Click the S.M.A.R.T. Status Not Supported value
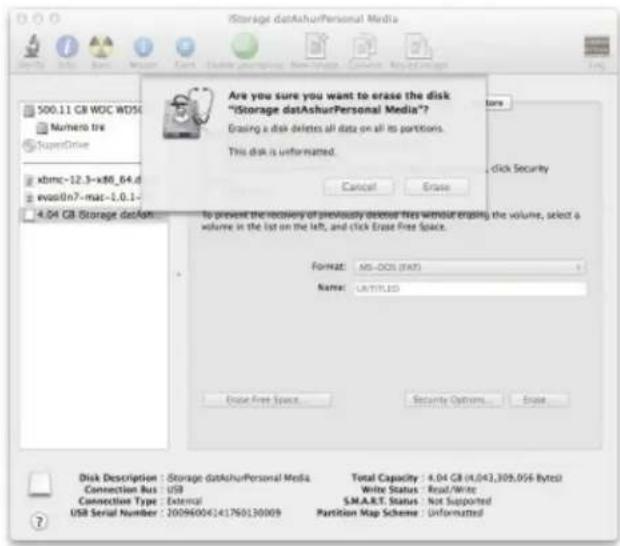Viewport: 620px width, 546px height. click(459, 501)
